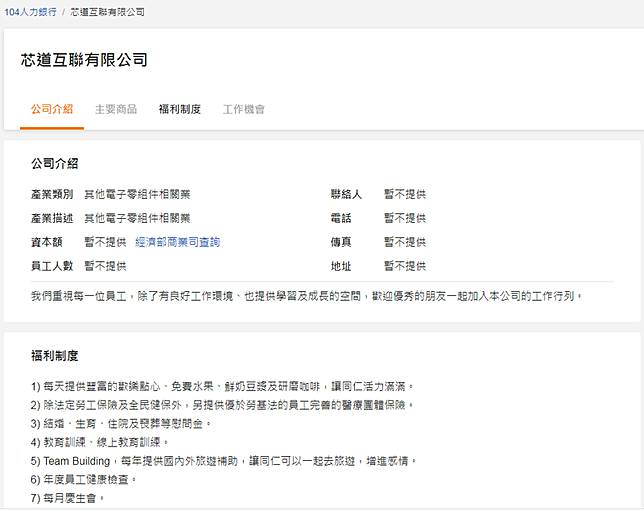
Task: Click benefit item 4 教育訓練
Action: [x=99, y=442]
